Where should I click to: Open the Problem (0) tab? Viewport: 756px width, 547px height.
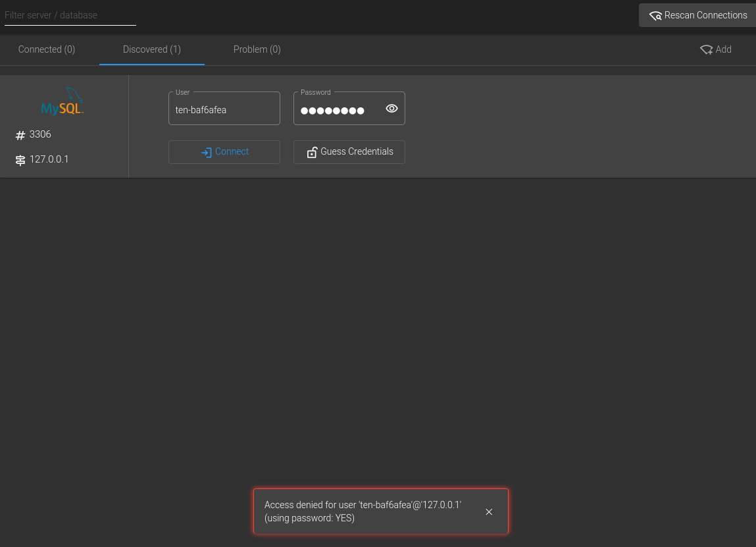point(257,49)
